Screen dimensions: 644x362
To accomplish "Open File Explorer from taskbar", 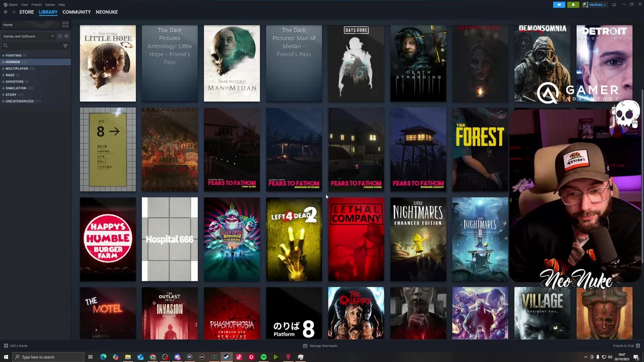I will pos(128,357).
